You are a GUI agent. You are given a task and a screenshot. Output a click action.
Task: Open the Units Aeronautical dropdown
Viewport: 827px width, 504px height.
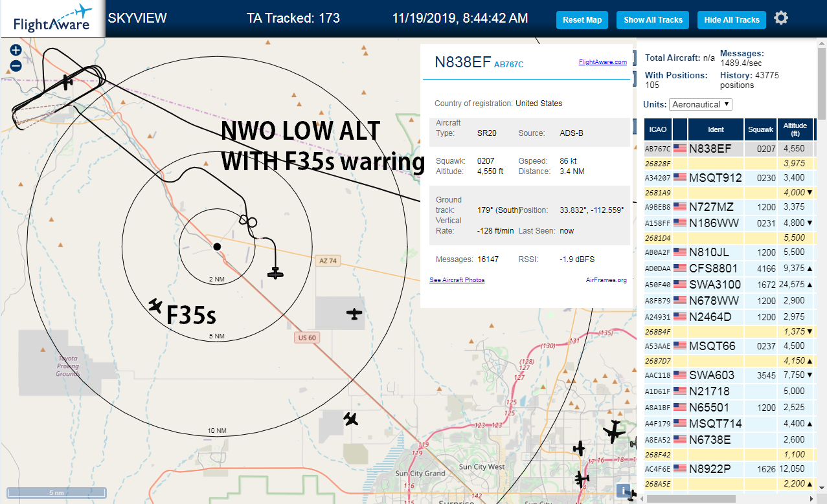pyautogui.click(x=701, y=104)
